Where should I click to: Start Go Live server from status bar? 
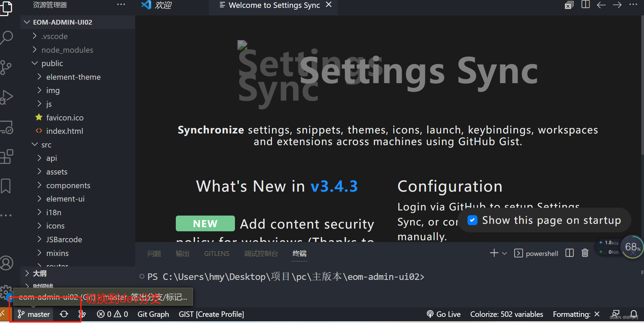tap(444, 314)
